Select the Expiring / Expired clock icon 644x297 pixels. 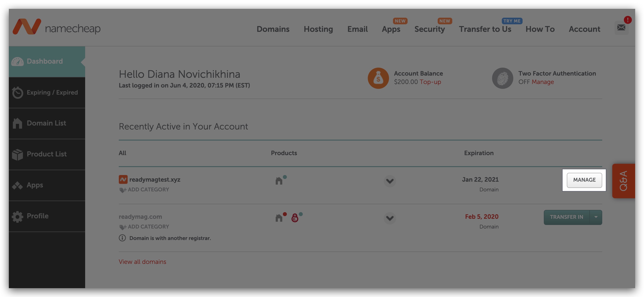tap(17, 92)
